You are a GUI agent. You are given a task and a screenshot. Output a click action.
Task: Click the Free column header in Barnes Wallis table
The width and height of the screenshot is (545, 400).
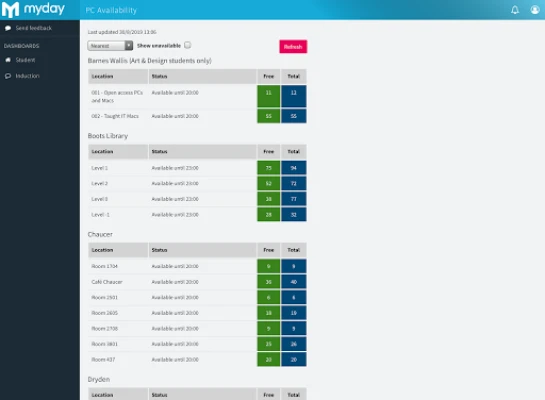[269, 76]
